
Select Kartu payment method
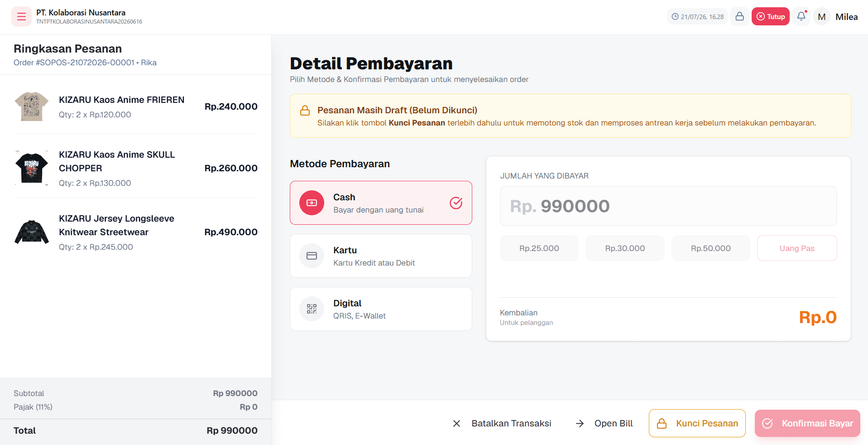pyautogui.click(x=381, y=256)
